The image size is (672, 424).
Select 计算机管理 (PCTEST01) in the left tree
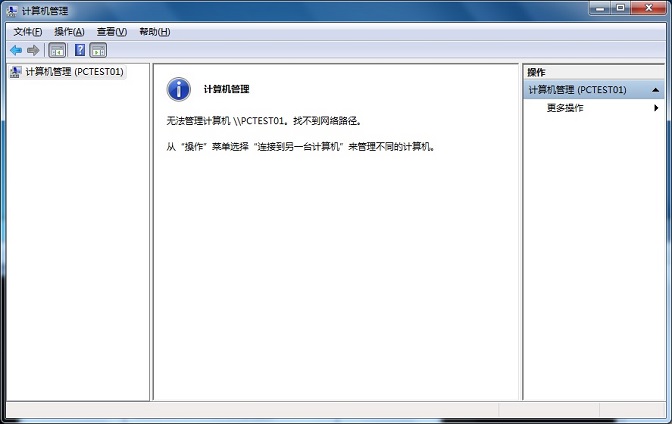click(x=74, y=72)
